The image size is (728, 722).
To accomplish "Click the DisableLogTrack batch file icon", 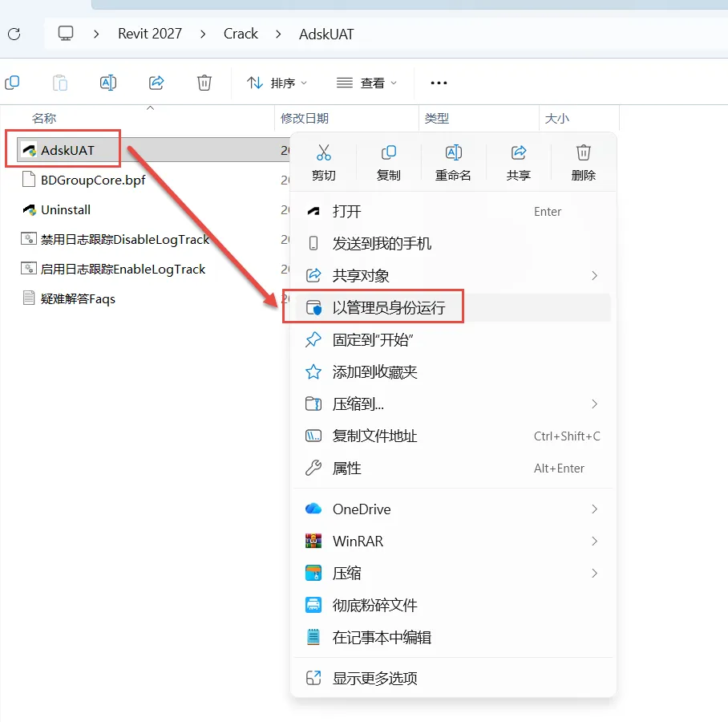I will [x=29, y=239].
